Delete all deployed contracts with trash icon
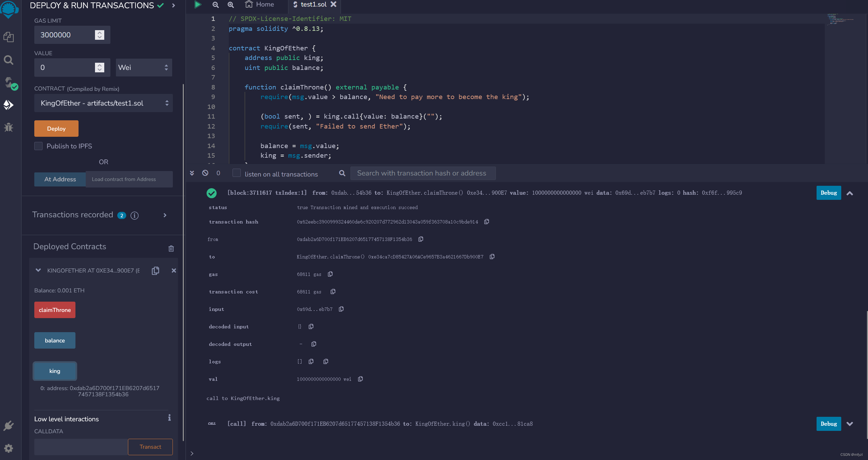Screen dimensions: 868x460 pyautogui.click(x=171, y=249)
